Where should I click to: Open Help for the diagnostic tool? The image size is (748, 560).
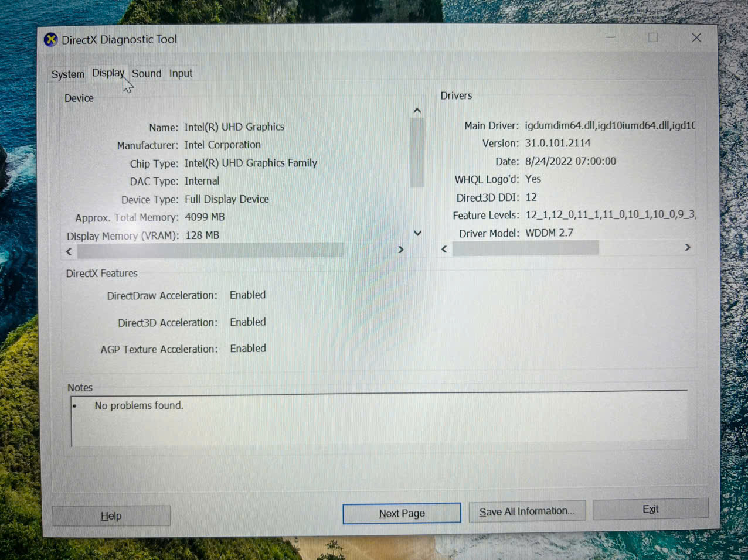111,515
